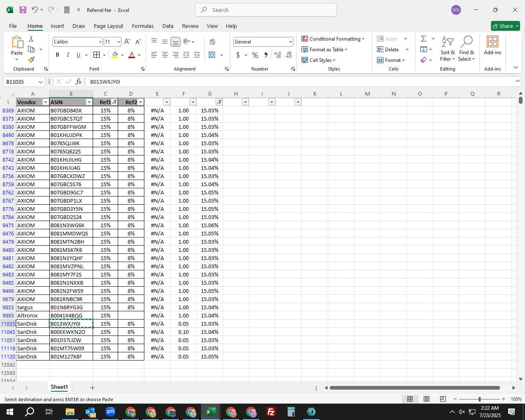The height and width of the screenshot is (420, 525).
Task: Click the Decrease Decimal icon
Action: (288, 55)
